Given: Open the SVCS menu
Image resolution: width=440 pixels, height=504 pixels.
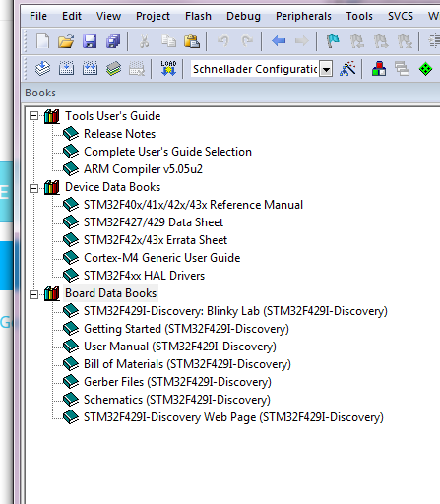Looking at the screenshot, I should pos(401,16).
